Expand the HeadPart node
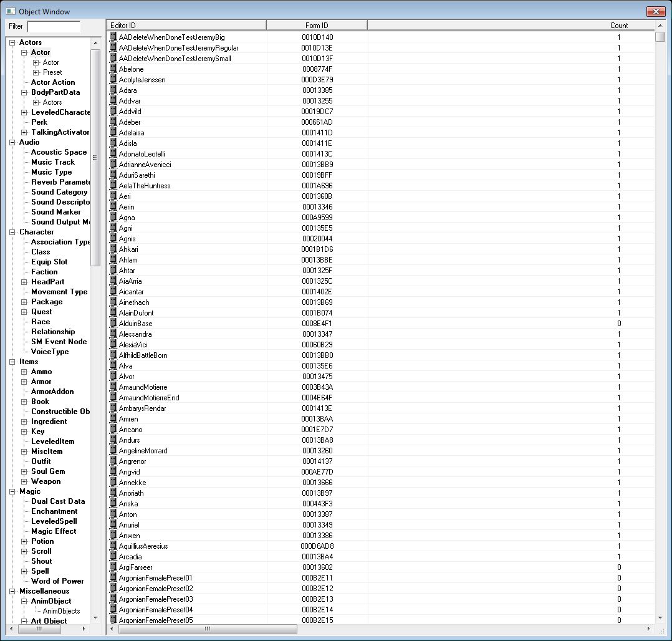The image size is (672, 641). click(24, 282)
